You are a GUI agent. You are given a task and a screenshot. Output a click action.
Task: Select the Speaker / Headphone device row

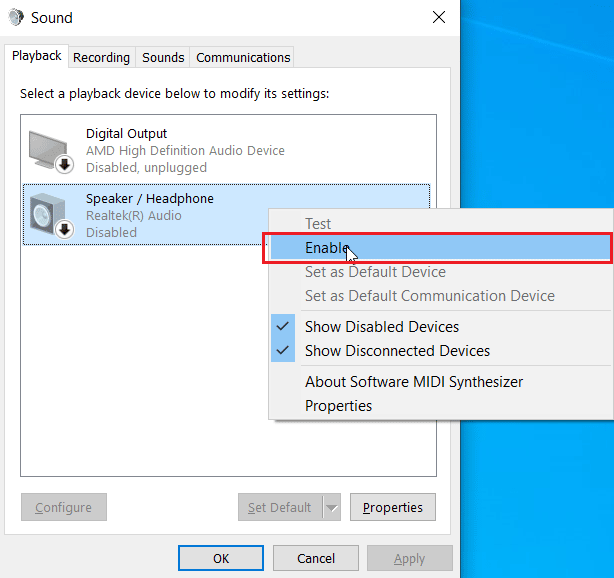pos(226,215)
